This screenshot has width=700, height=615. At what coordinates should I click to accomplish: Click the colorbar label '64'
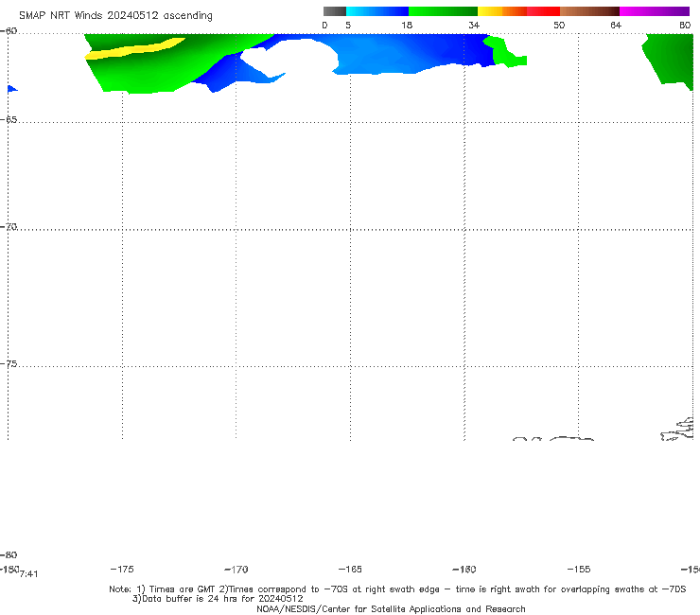616,25
